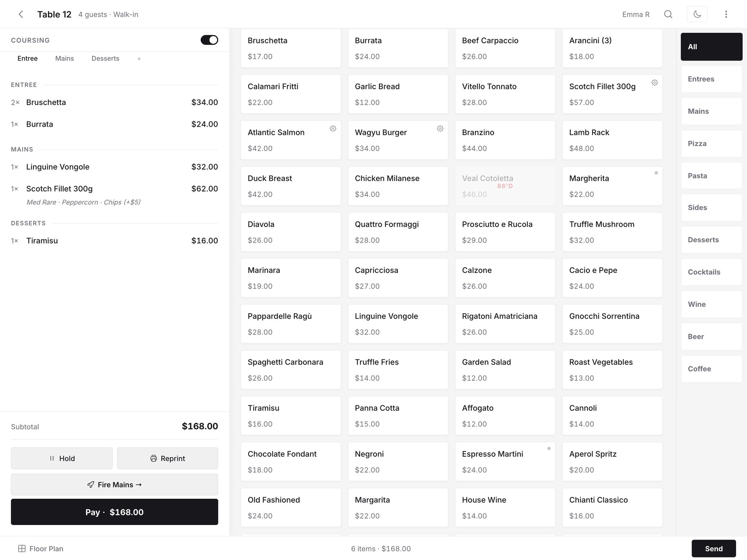This screenshot has height=560, width=747.
Task: Switch to dark mode with moon icon
Action: pyautogui.click(x=697, y=14)
